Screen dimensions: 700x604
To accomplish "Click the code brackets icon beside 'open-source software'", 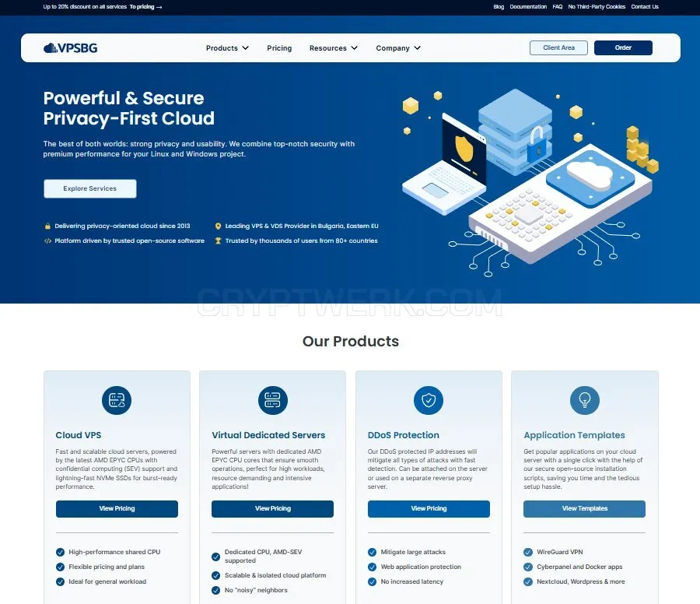I will (47, 241).
